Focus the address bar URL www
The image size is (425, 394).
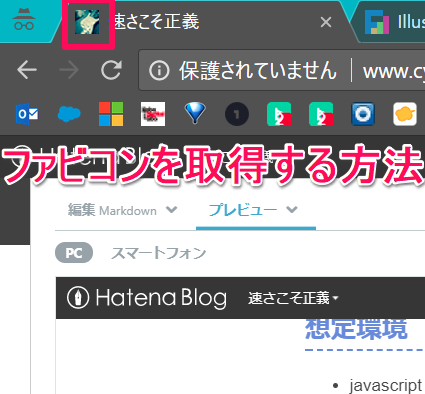click(x=393, y=71)
